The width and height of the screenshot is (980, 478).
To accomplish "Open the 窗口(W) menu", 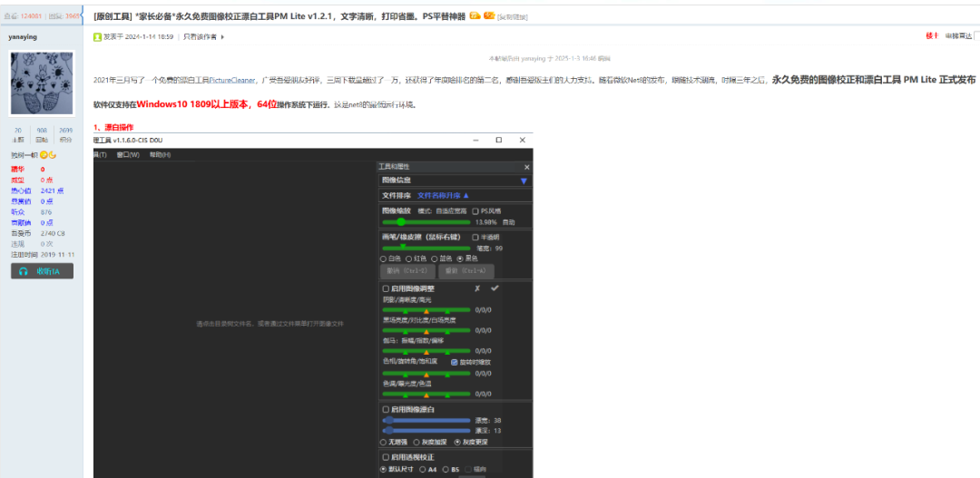I will [x=128, y=154].
